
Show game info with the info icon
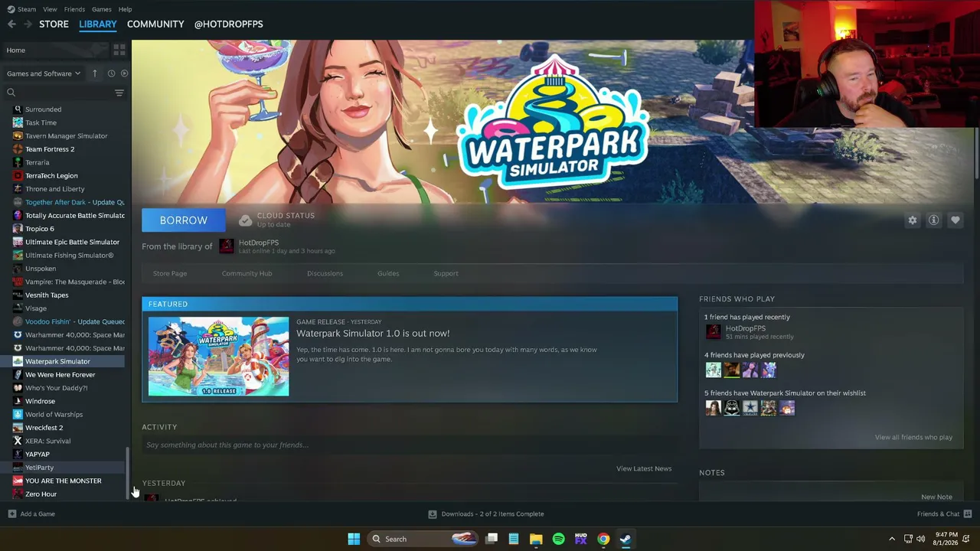934,220
